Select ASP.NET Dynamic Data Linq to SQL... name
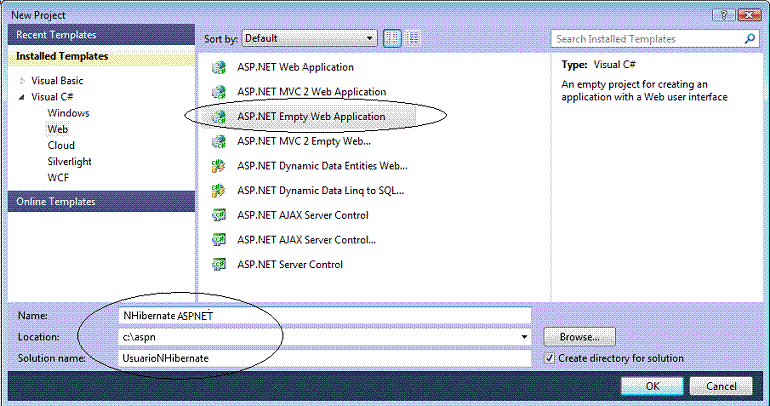 (x=320, y=190)
